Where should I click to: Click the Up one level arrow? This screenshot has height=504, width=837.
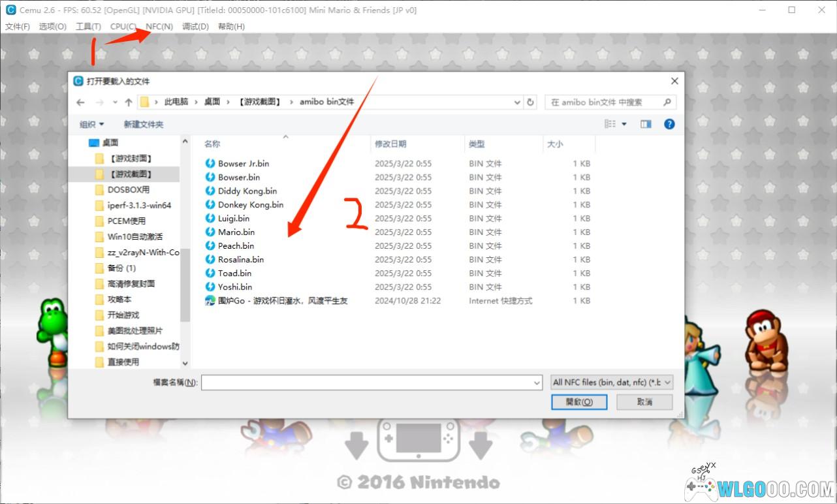(129, 102)
